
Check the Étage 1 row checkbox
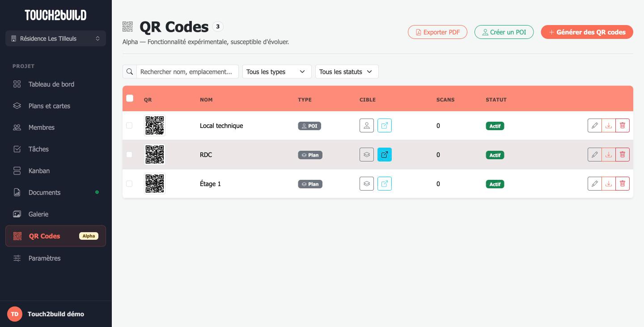(129, 184)
